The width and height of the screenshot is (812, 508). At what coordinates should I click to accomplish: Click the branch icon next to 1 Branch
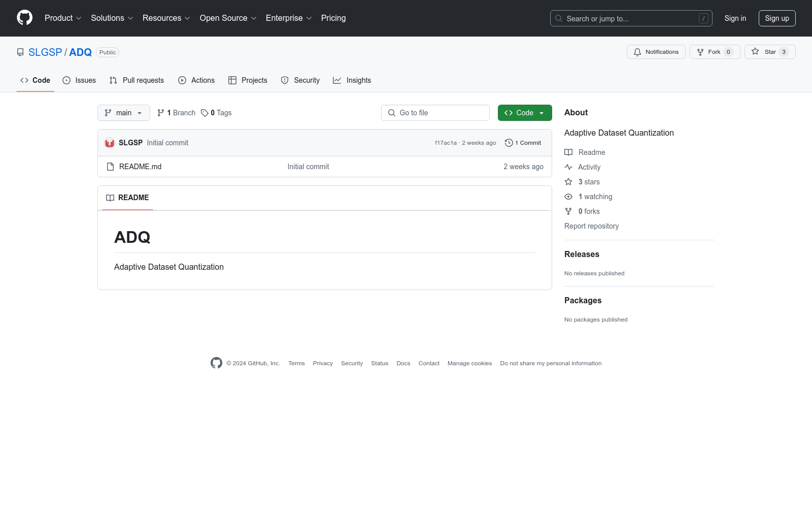click(161, 113)
